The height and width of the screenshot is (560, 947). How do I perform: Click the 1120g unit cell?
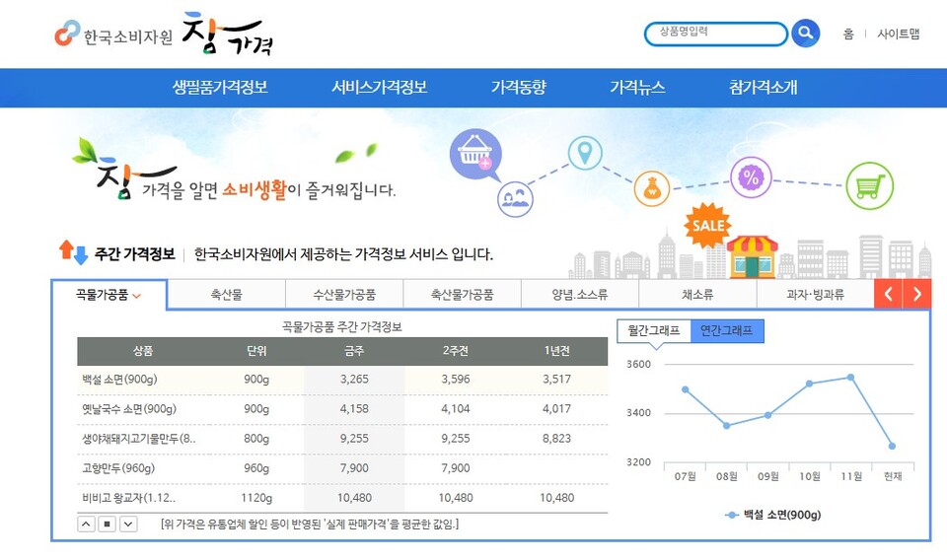pyautogui.click(x=256, y=498)
